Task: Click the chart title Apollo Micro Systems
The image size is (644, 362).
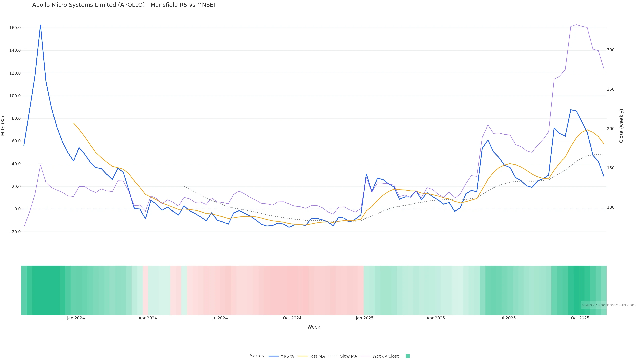Action: tap(123, 5)
